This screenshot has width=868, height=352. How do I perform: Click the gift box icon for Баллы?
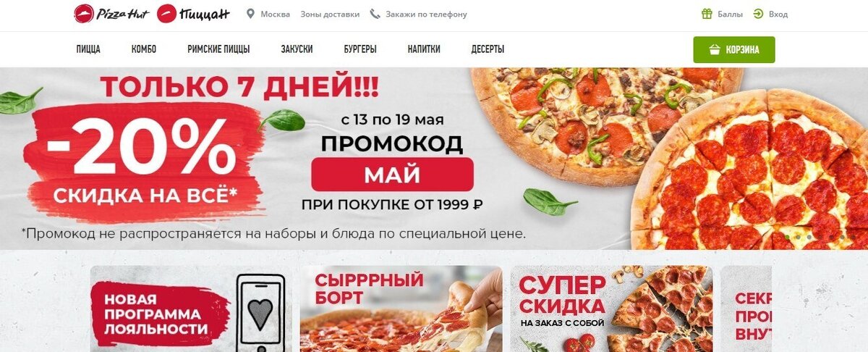click(x=707, y=14)
